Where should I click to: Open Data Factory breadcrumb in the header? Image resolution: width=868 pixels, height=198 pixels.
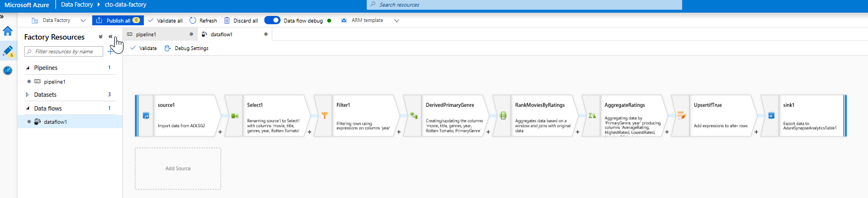pos(77,4)
